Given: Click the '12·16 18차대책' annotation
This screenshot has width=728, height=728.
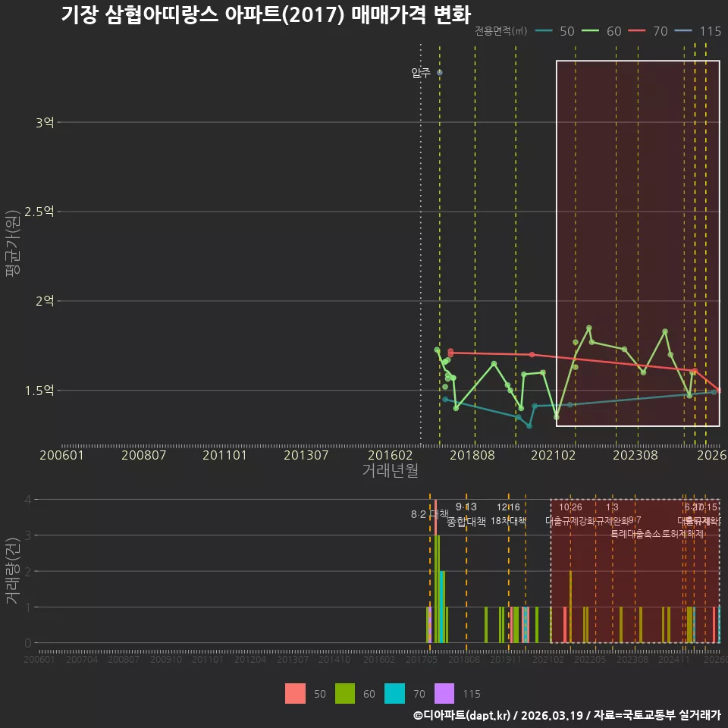Looking at the screenshot, I should click(x=508, y=514).
